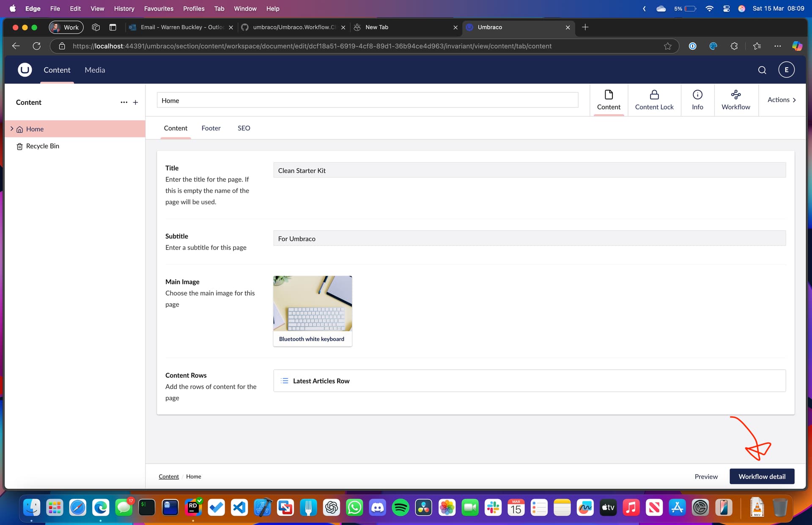Open the Info workspace view

point(697,100)
